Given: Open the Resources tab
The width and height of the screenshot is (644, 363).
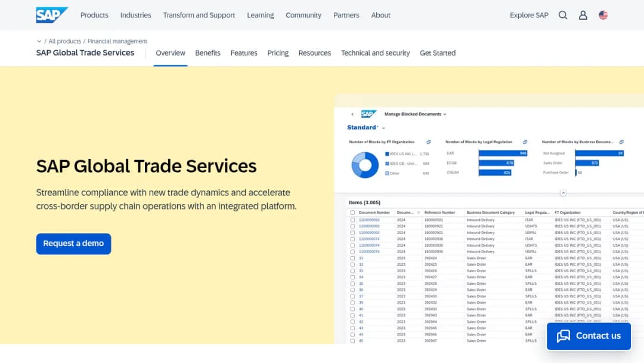Looking at the screenshot, I should [x=315, y=53].
